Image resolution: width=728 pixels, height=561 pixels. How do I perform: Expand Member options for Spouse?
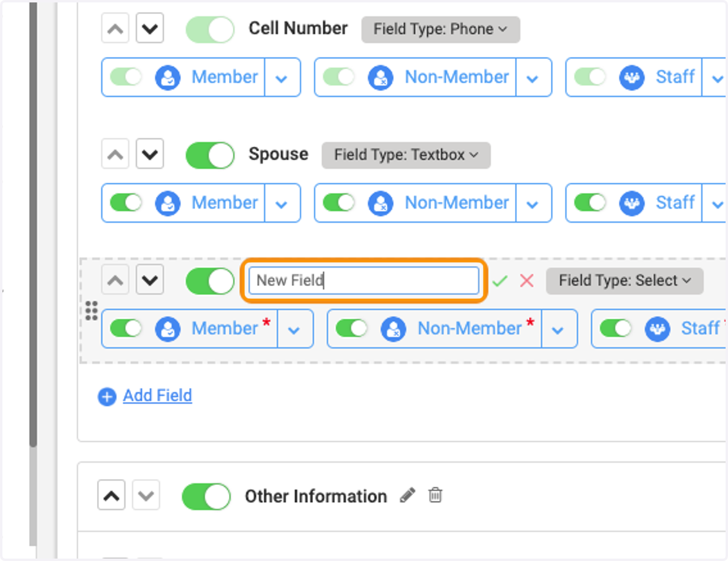click(282, 203)
